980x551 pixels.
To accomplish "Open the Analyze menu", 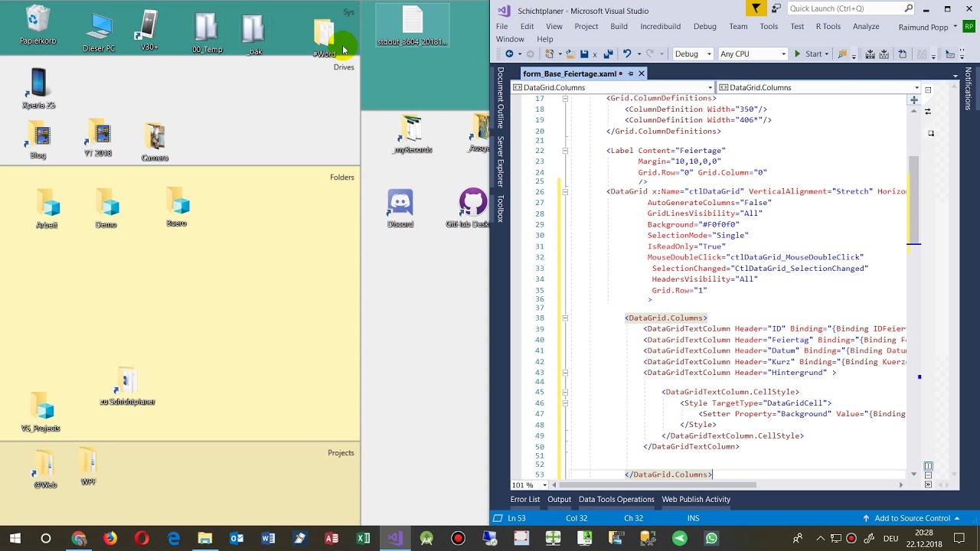I will 866,26.
